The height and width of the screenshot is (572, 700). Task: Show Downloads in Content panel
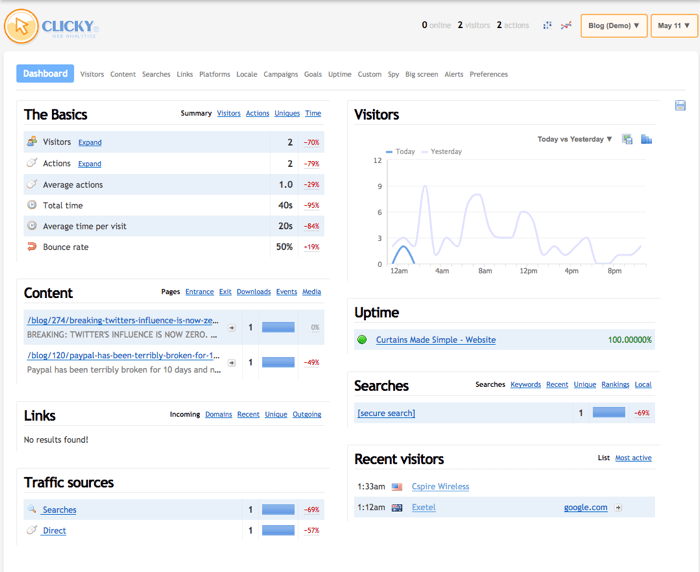(254, 292)
